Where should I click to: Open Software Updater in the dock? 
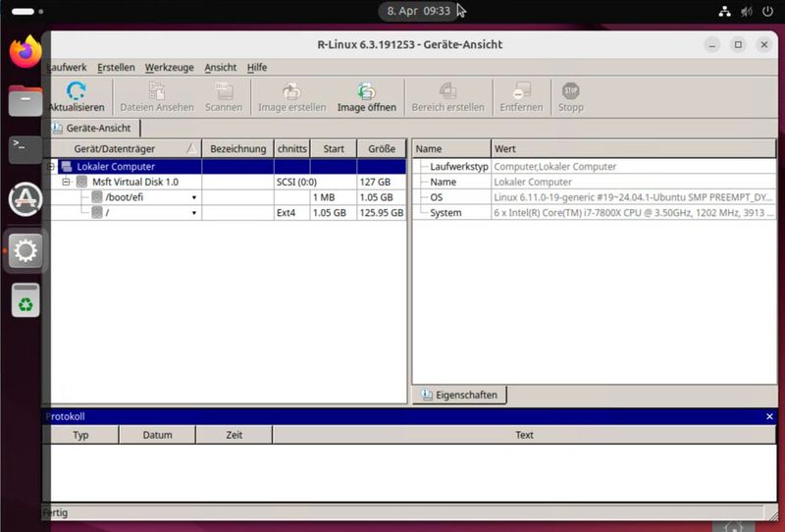click(26, 199)
